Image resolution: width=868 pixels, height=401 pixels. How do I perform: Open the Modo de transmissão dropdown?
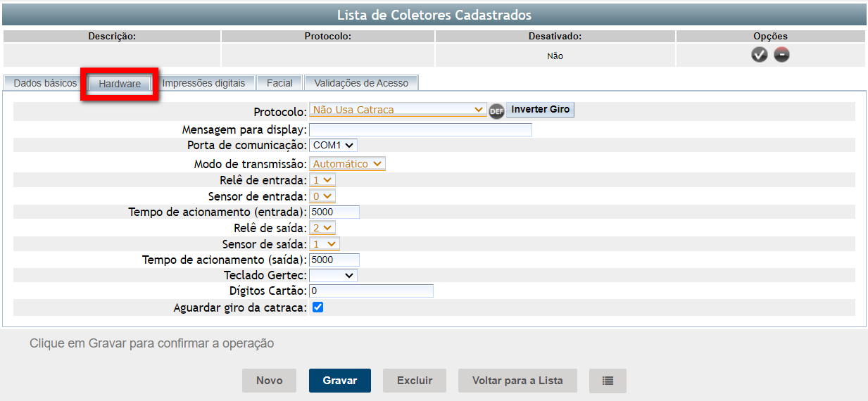tap(348, 164)
